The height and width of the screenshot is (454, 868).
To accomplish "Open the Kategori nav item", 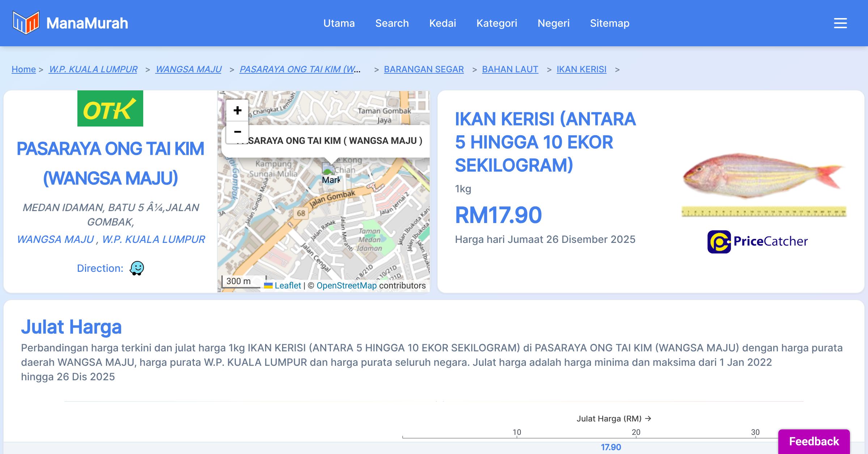I will tap(497, 23).
